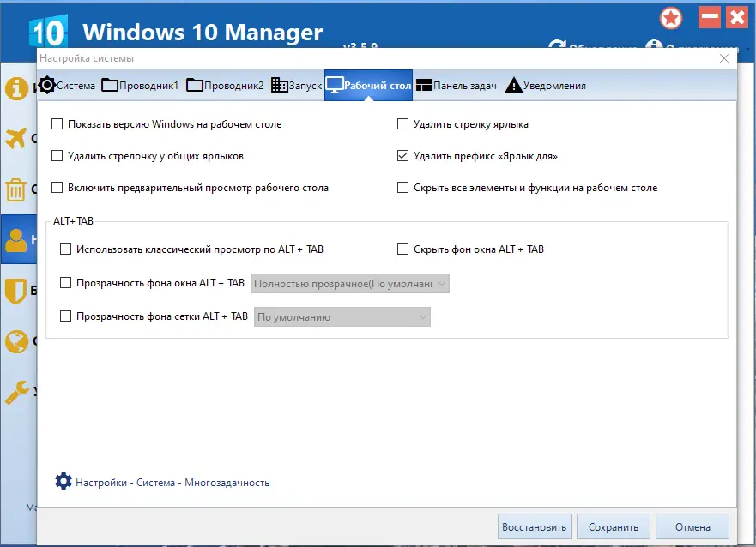Click the wrench utilities sidebar icon
This screenshot has height=547, width=756.
pos(16,393)
